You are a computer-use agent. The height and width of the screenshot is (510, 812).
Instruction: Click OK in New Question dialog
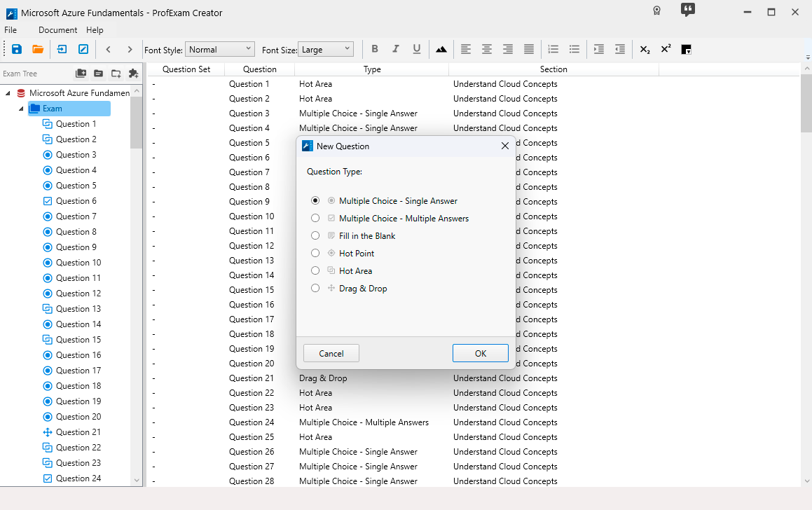[480, 353]
